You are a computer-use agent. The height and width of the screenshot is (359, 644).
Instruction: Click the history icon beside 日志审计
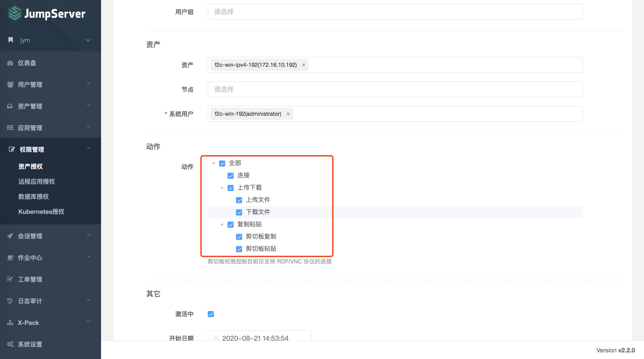tap(10, 301)
